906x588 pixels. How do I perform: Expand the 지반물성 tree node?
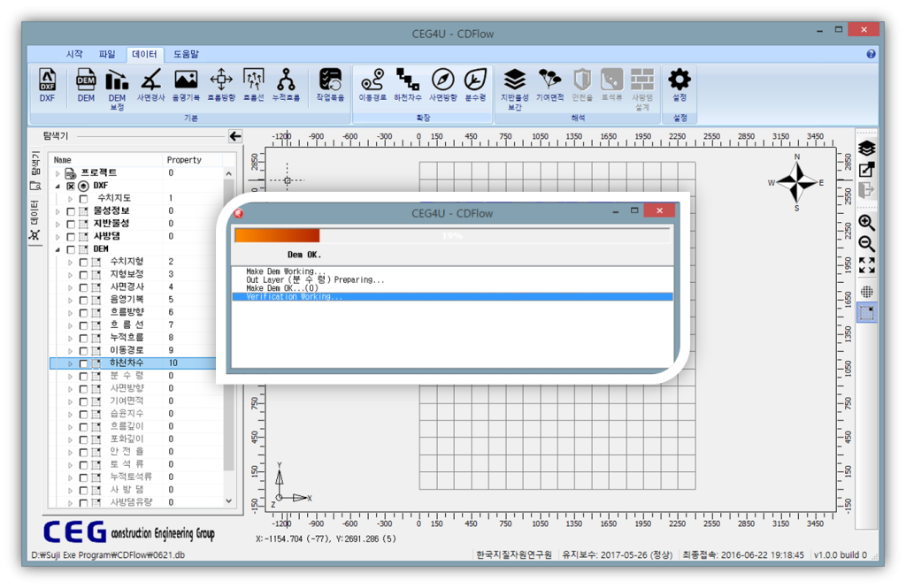click(x=58, y=224)
